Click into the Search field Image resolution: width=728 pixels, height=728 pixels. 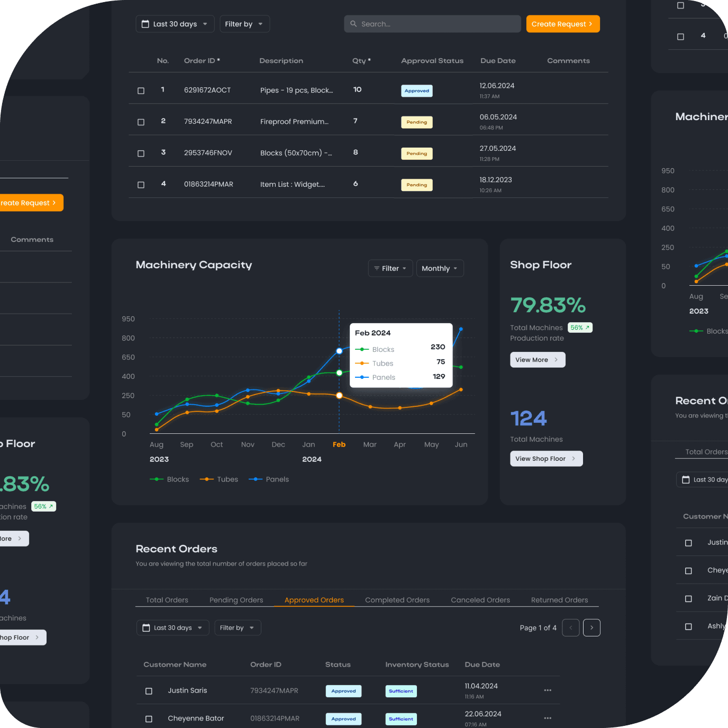(432, 24)
